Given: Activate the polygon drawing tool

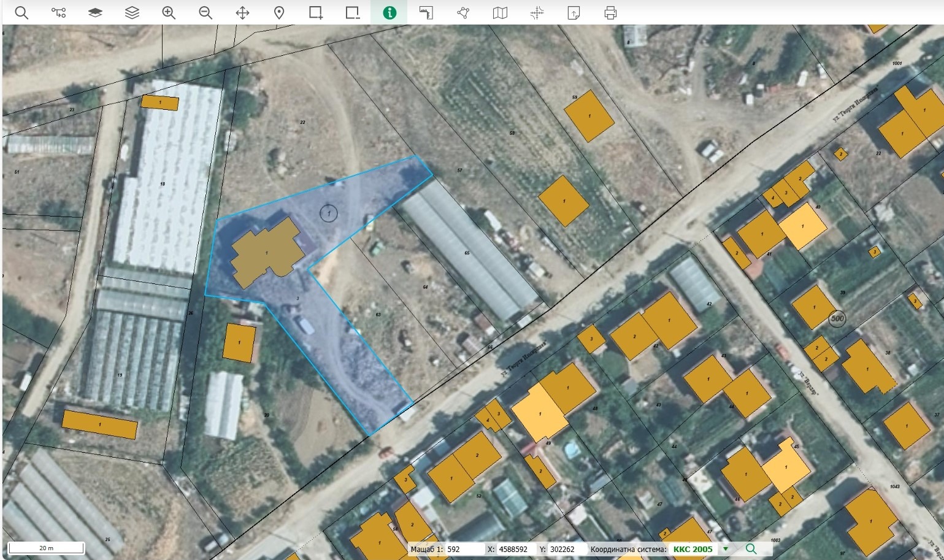Looking at the screenshot, I should pyautogui.click(x=463, y=13).
